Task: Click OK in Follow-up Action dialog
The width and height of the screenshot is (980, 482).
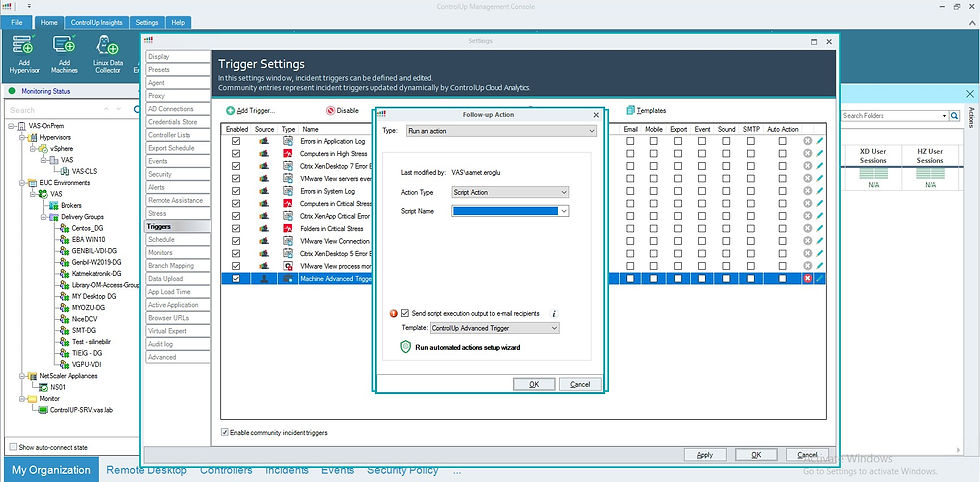Action: coord(534,384)
